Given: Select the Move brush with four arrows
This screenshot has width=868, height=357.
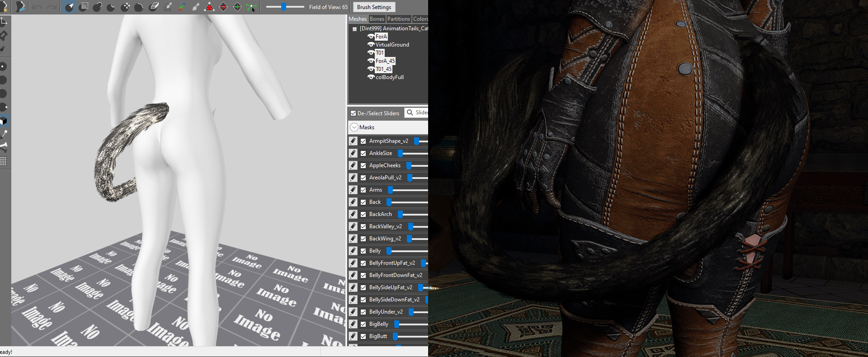Looking at the screenshot, I should (125, 7).
